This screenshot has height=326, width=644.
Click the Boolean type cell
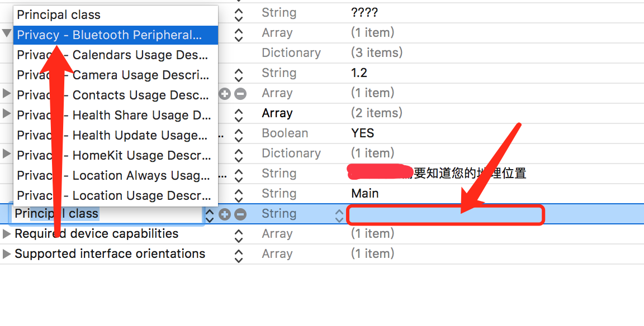coord(285,133)
